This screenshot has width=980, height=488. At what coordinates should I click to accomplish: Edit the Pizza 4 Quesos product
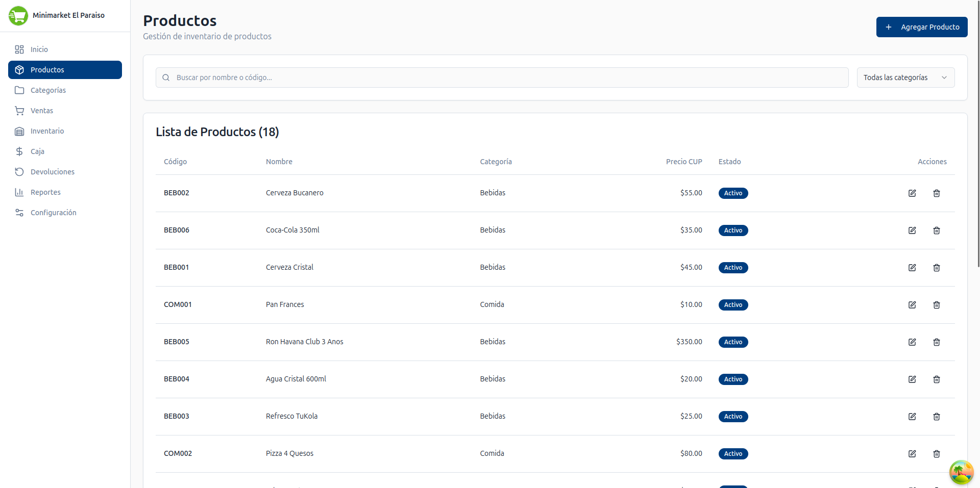(x=912, y=454)
